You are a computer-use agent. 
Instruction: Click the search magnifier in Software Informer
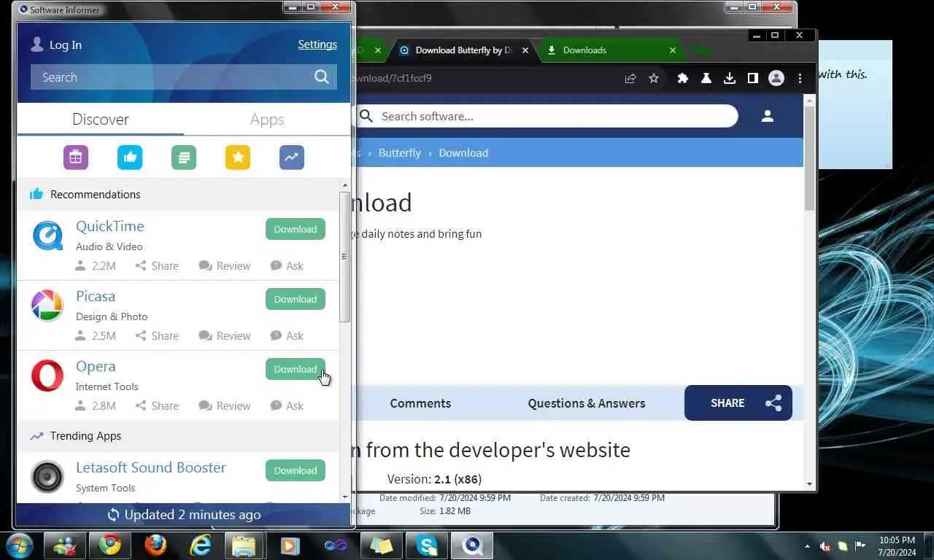pos(322,77)
